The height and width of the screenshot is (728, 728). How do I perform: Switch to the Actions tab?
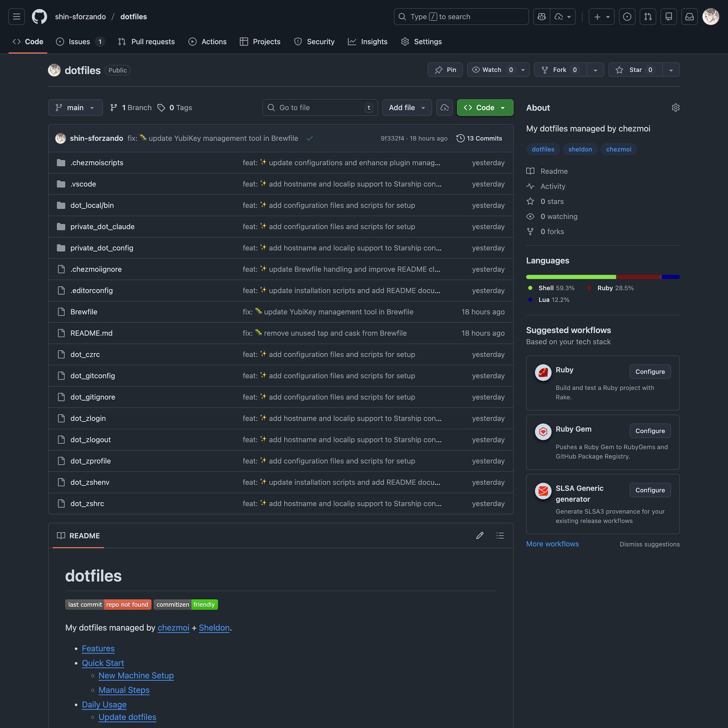(207, 42)
